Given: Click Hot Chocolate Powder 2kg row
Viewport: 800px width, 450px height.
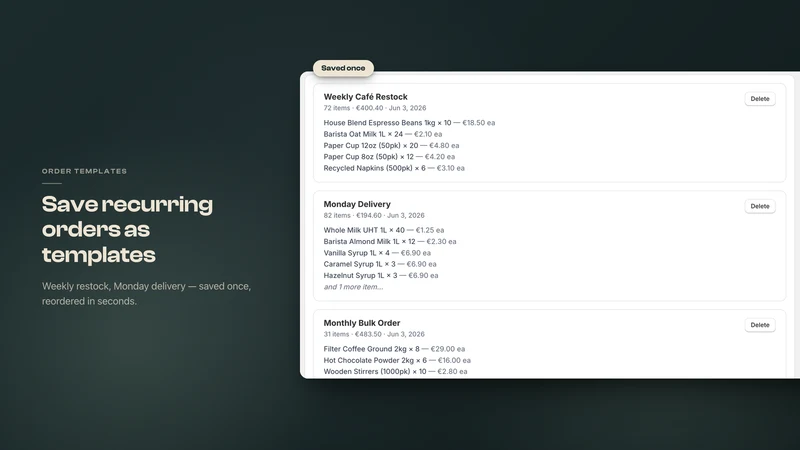Looking at the screenshot, I should click(x=397, y=360).
